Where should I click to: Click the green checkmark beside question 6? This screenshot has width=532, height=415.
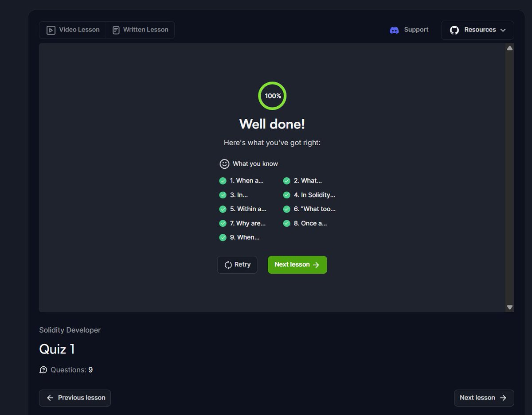tap(287, 209)
